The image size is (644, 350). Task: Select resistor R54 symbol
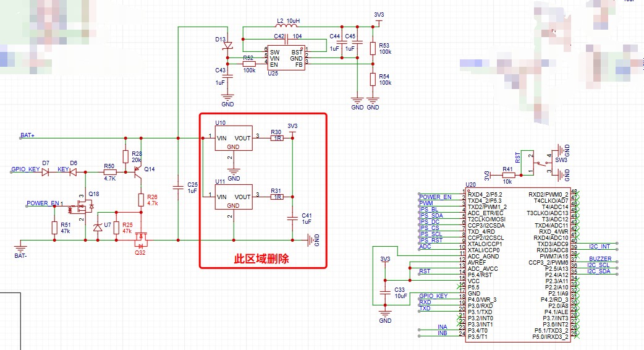point(373,79)
